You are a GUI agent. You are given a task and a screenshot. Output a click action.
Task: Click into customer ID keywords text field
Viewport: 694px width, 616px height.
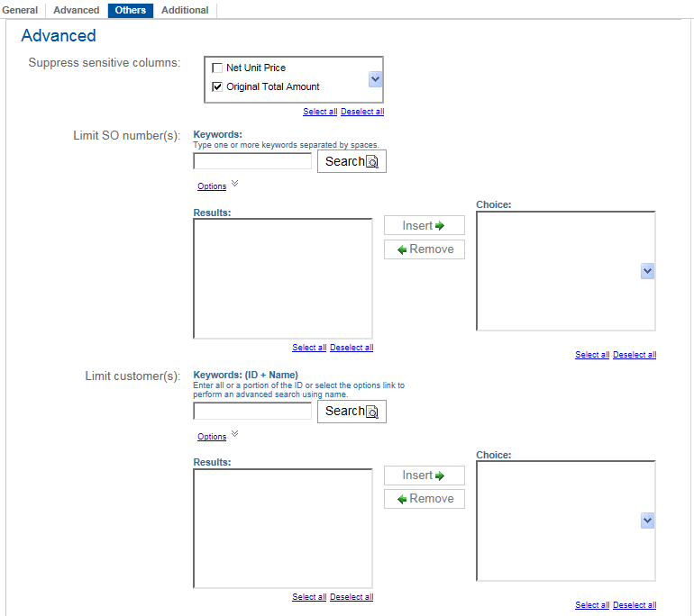click(x=252, y=411)
